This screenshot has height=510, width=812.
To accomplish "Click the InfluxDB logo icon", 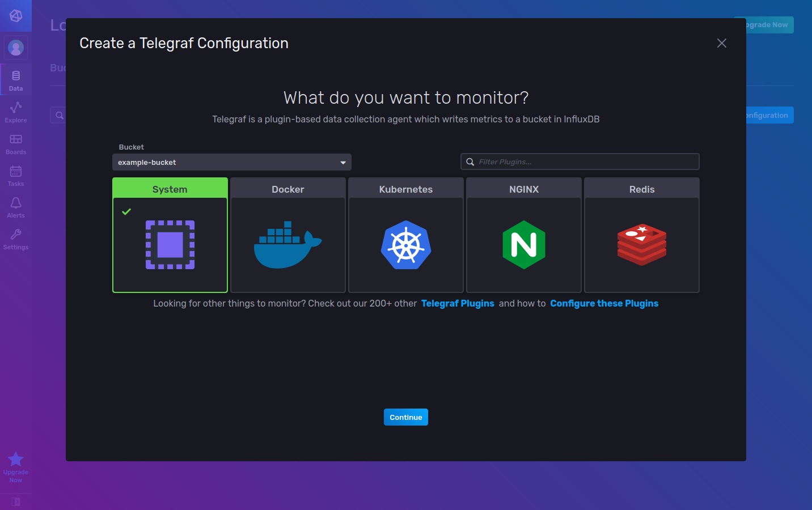I will (15, 15).
